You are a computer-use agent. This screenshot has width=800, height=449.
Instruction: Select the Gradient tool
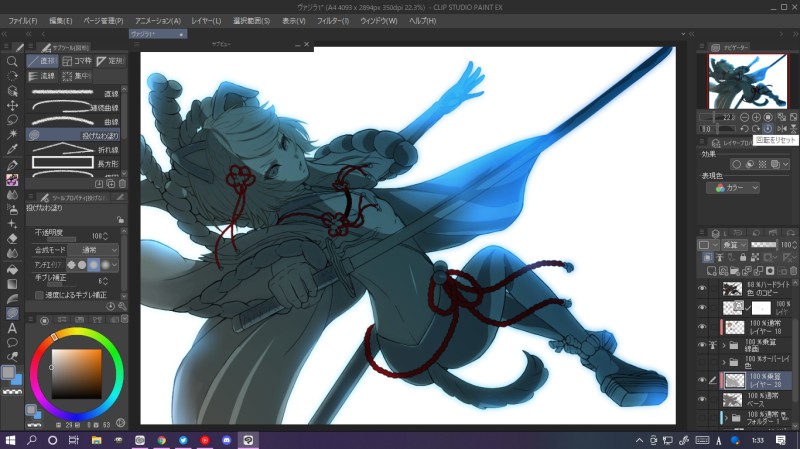pos(12,284)
